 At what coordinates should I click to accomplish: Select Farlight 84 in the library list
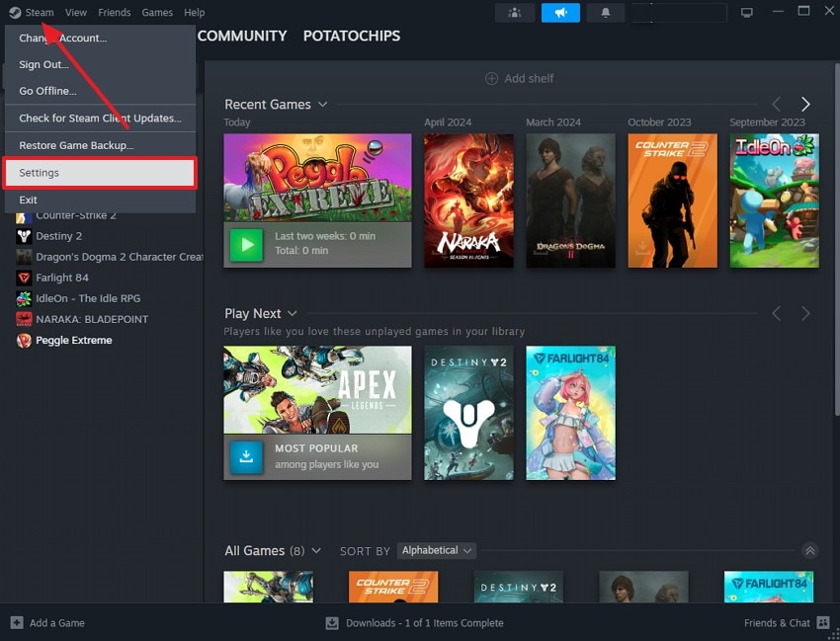62,278
